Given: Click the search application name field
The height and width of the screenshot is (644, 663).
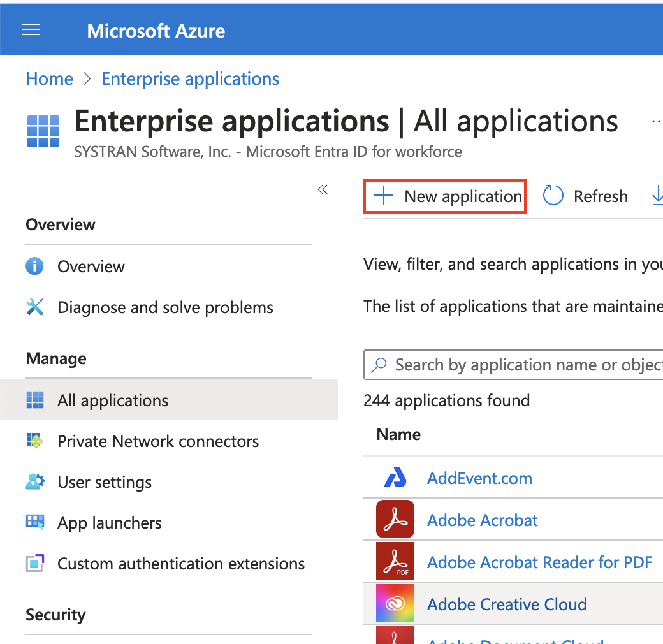Looking at the screenshot, I should point(513,365).
